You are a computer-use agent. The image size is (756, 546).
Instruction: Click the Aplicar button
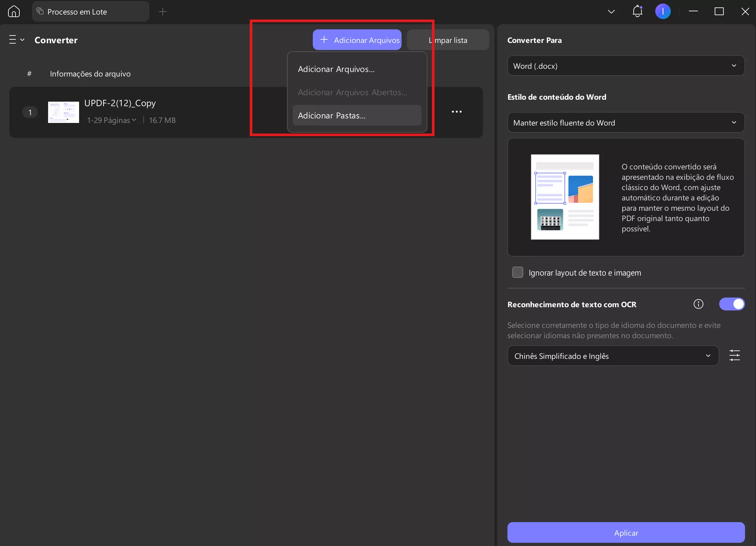[625, 532]
